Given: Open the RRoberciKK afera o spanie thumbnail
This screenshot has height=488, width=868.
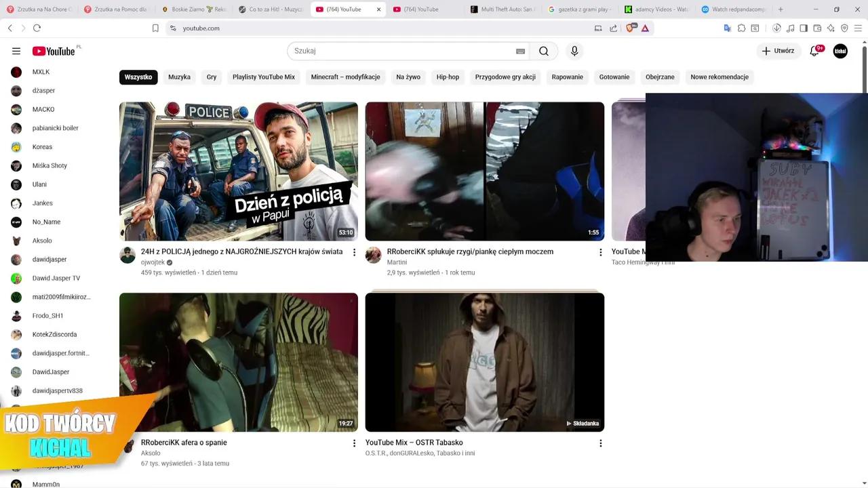Looking at the screenshot, I should (239, 362).
